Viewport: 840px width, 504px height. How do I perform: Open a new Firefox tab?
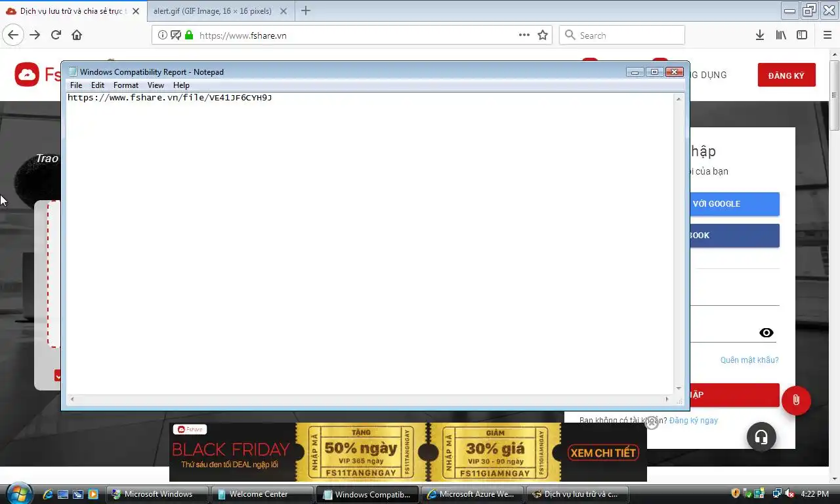[306, 10]
